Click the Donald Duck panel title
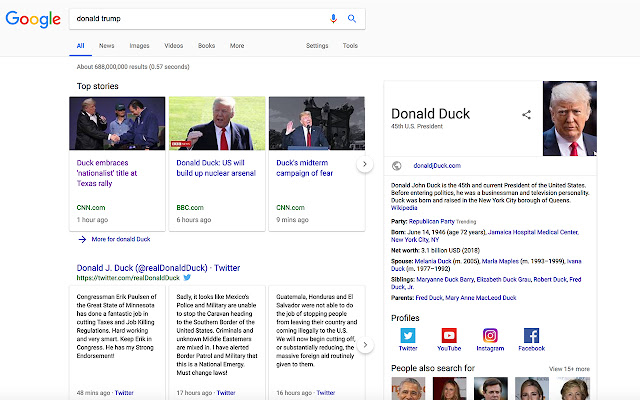This screenshot has width=640, height=400. tap(430, 113)
